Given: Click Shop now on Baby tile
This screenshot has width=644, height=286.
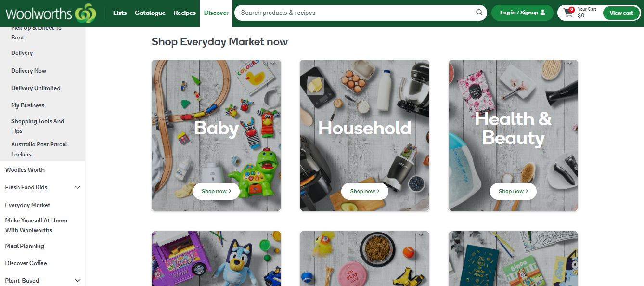Looking at the screenshot, I should pyautogui.click(x=216, y=191).
